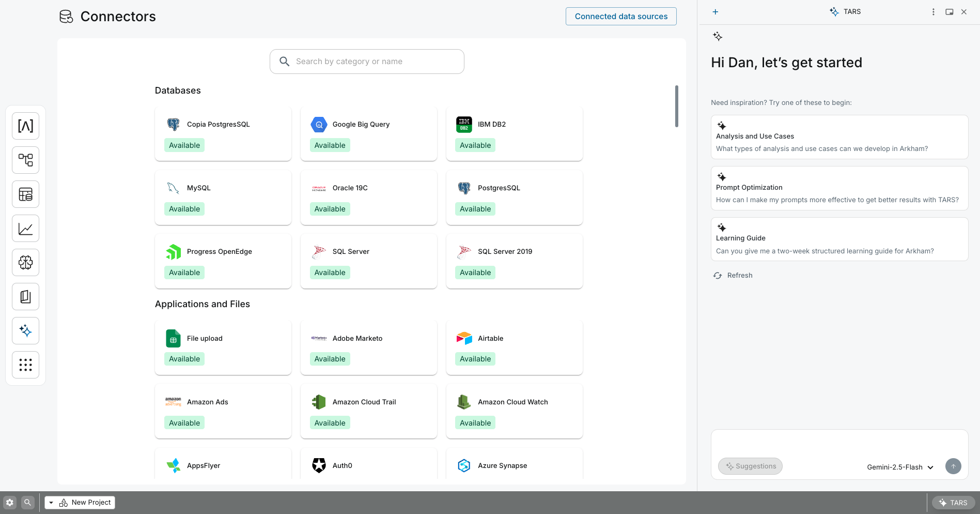Image resolution: width=980 pixels, height=514 pixels.
Task: Click the AppsFlyer logo icon
Action: 174,466
